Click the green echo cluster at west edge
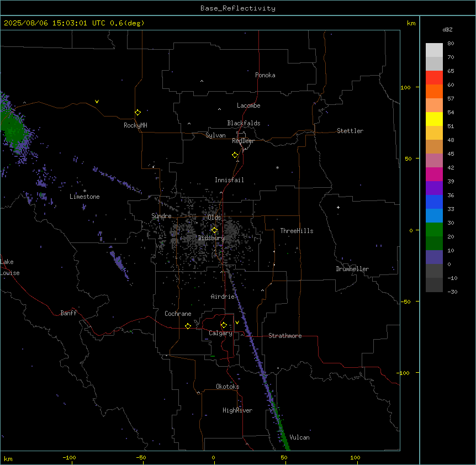The width and height of the screenshot is (476, 465). click(x=12, y=130)
